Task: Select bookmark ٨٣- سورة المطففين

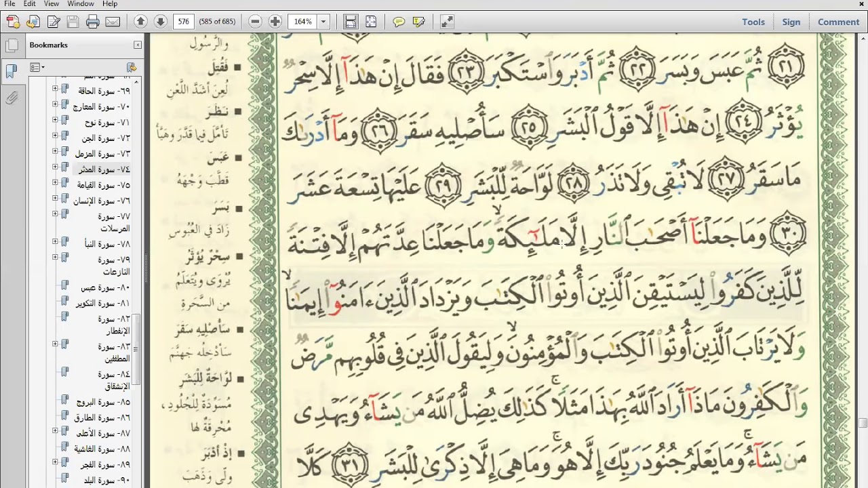Action: tap(113, 352)
